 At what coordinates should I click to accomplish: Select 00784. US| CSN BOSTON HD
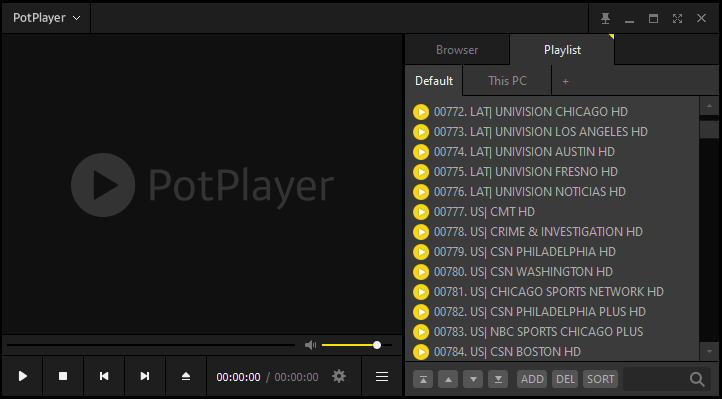coord(507,352)
